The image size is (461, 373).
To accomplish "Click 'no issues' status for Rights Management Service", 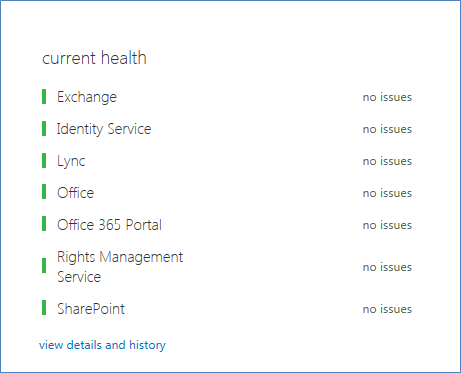I will pos(387,267).
